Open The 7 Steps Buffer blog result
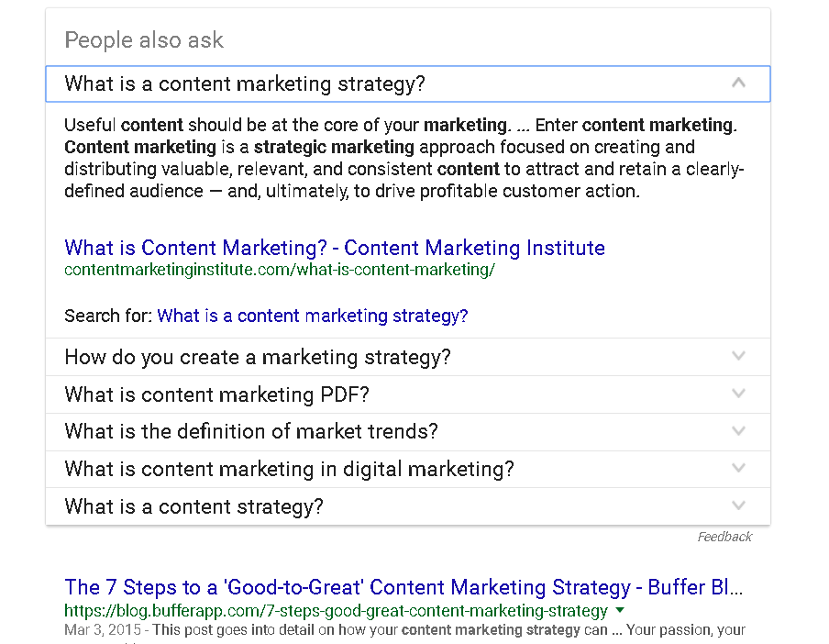This screenshot has height=644, width=829. pyautogui.click(x=403, y=587)
